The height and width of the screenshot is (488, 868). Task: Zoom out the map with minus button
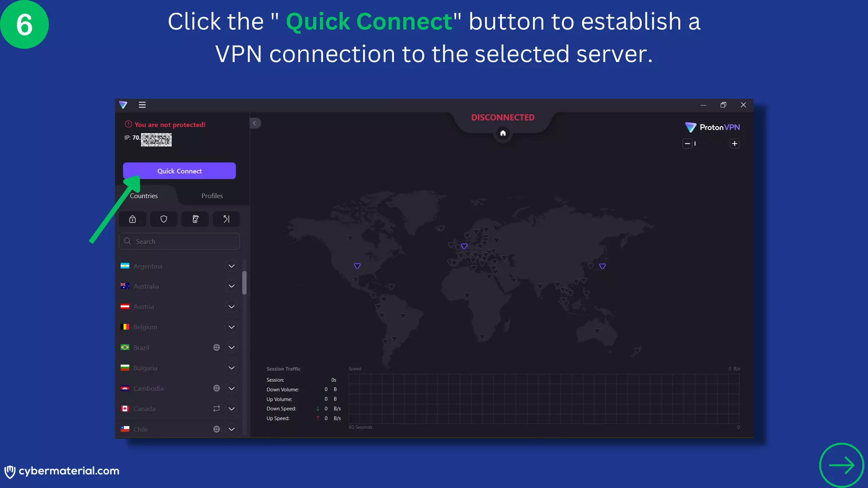[687, 144]
